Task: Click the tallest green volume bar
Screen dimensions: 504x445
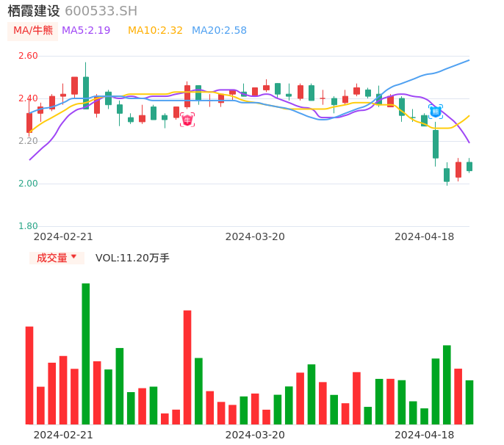Action: pyautogui.click(x=86, y=354)
